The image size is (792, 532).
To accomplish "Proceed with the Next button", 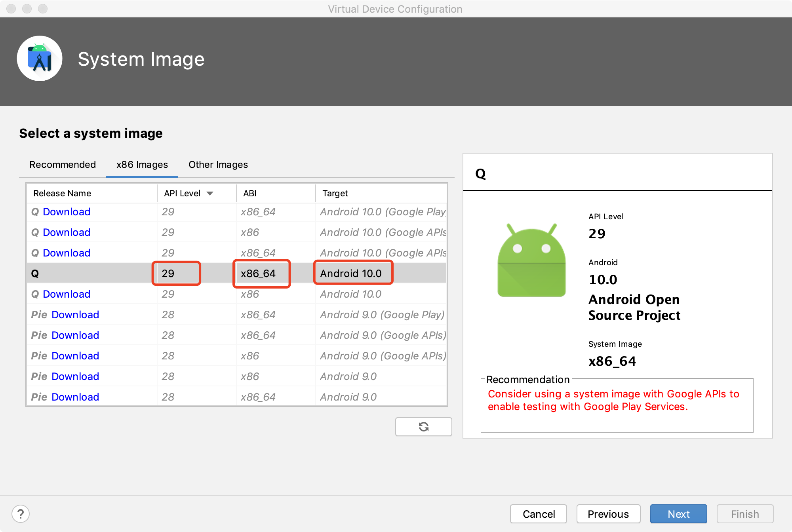I will tap(679, 514).
